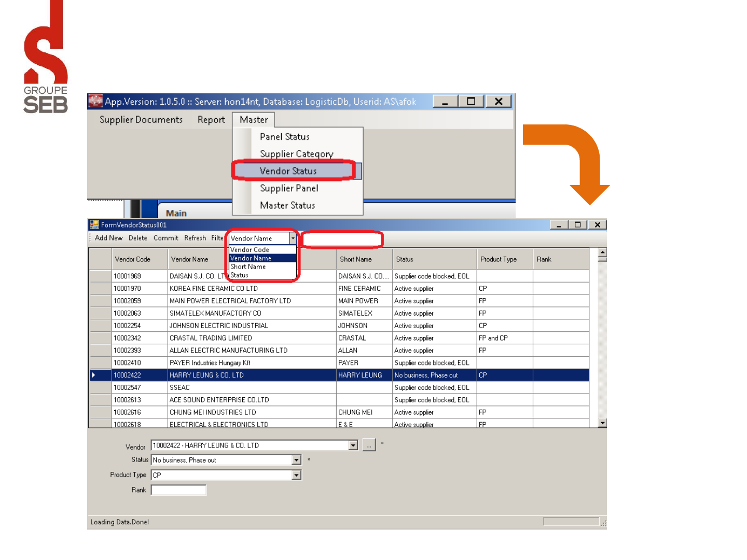747x560 pixels.
Task: Click ACE SOUND ENTERPRISE CO.LTD cell
Action: tap(252, 400)
